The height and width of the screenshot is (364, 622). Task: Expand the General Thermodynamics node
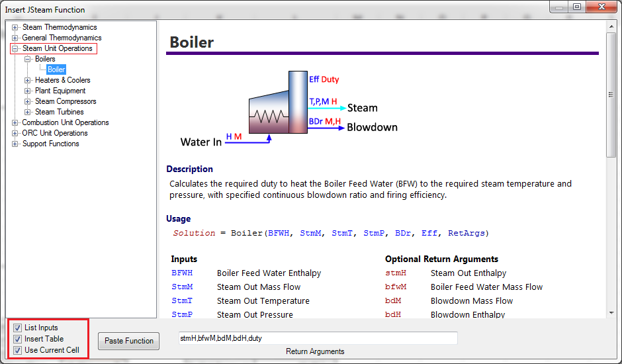point(15,38)
